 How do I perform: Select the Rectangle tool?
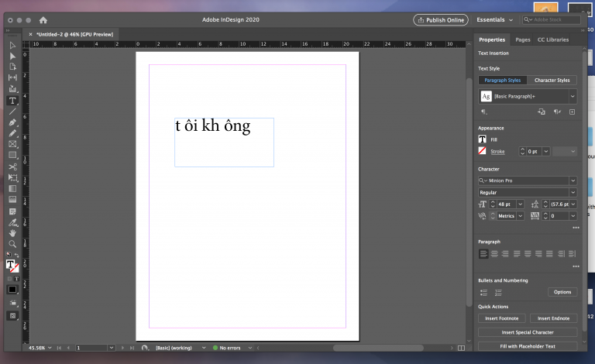12,155
